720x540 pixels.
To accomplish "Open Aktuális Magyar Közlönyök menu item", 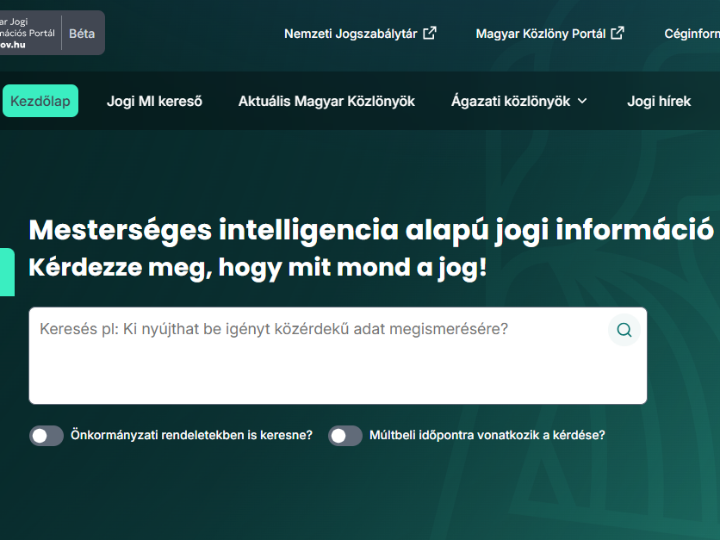I will pyautogui.click(x=326, y=101).
